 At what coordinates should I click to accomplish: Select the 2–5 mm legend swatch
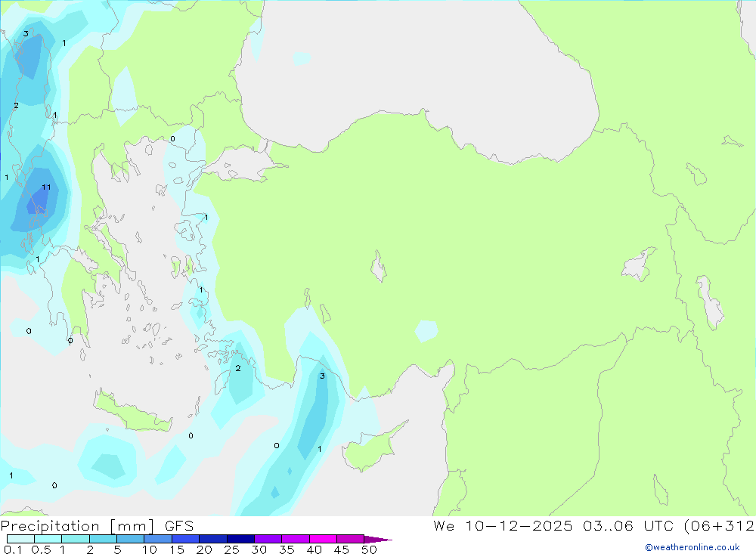103,539
